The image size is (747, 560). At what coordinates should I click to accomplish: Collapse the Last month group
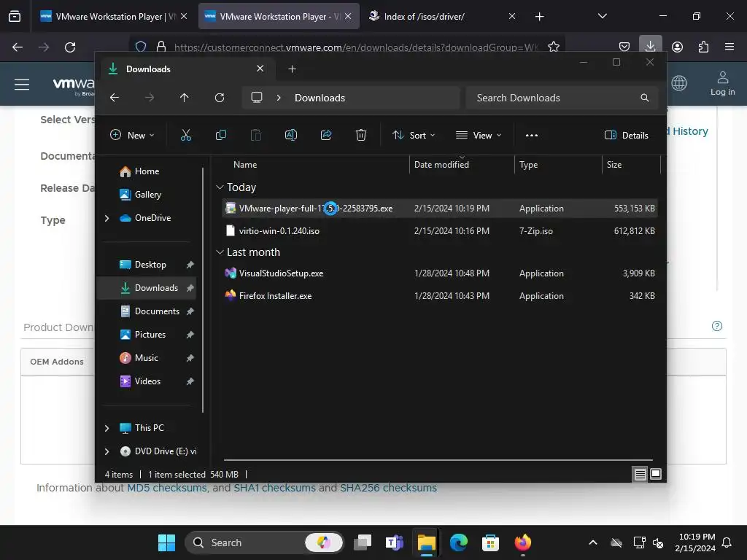[x=220, y=252]
